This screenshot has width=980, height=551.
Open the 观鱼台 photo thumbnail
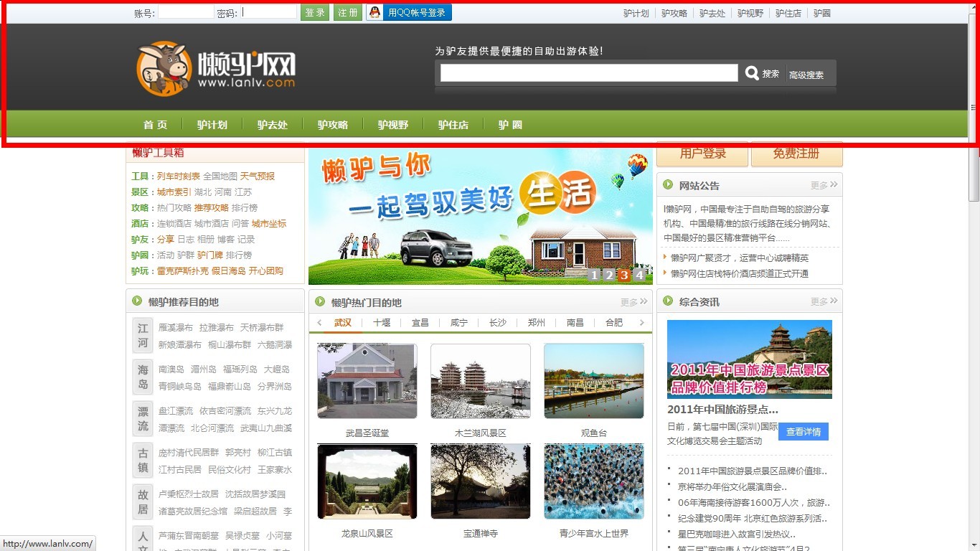tap(594, 381)
